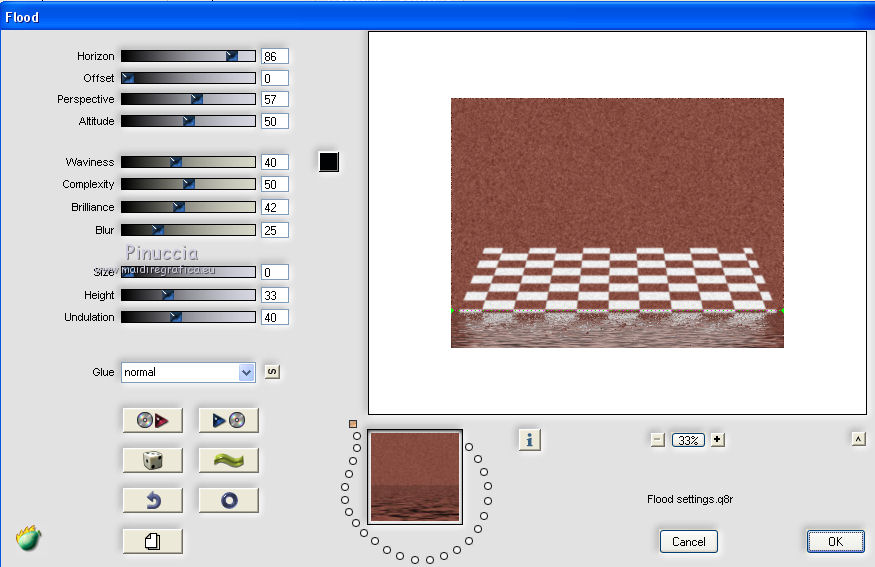Click the Brilliance slider track

pyautogui.click(x=188, y=207)
